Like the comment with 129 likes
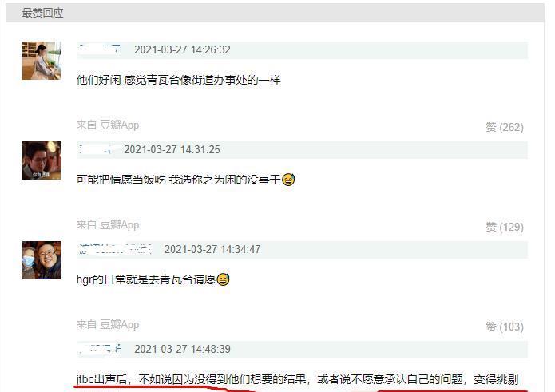The width and height of the screenshot is (555, 392). [505, 227]
